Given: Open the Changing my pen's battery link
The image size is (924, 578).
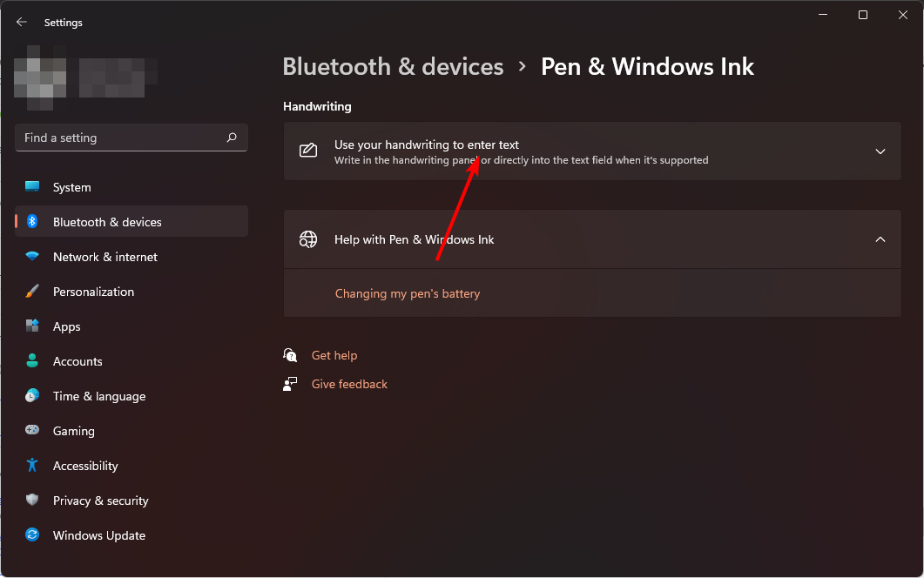Looking at the screenshot, I should click(408, 294).
